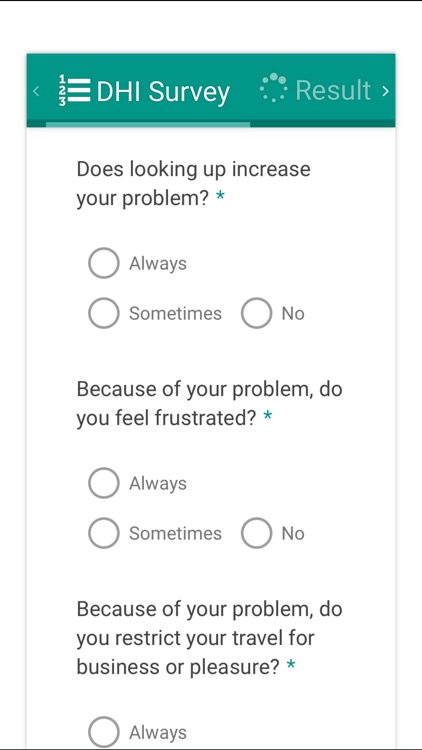Advance tabs using the right chevron arrow
The width and height of the screenshot is (422, 750).
tap(386, 90)
